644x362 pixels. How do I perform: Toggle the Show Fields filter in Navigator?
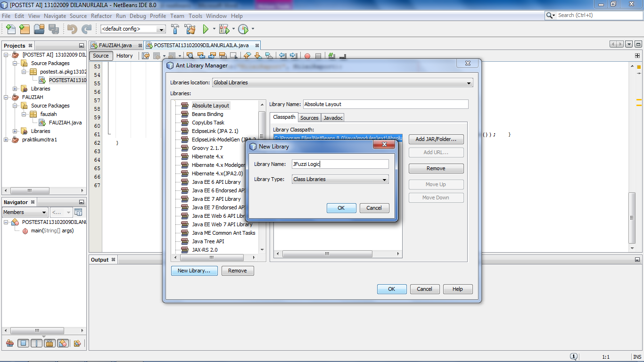pyautogui.click(x=24, y=343)
